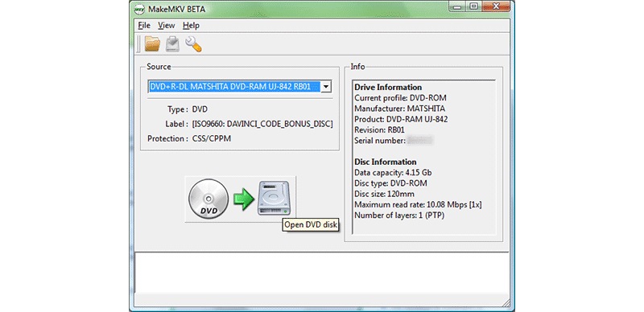Expand the source drive dropdown arrow
The image size is (644, 312).
pyautogui.click(x=326, y=87)
